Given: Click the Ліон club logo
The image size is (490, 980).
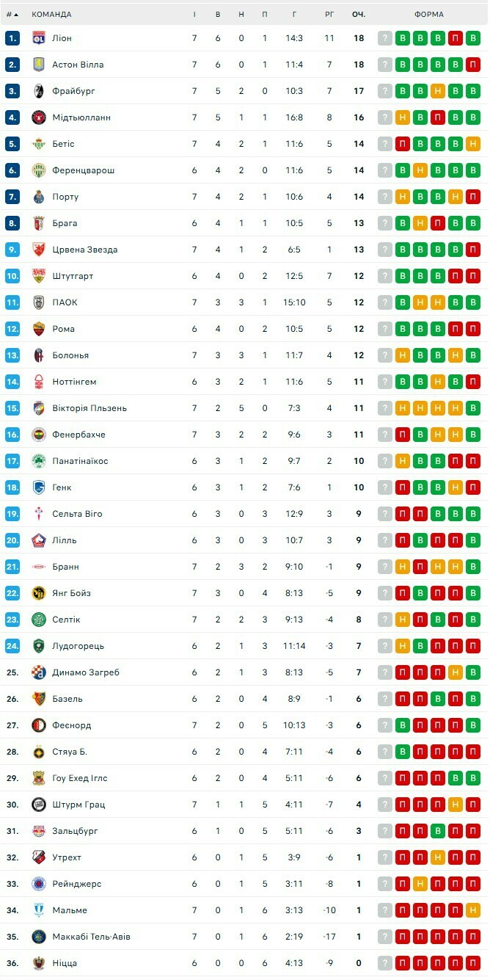Looking at the screenshot, I should point(39,38).
